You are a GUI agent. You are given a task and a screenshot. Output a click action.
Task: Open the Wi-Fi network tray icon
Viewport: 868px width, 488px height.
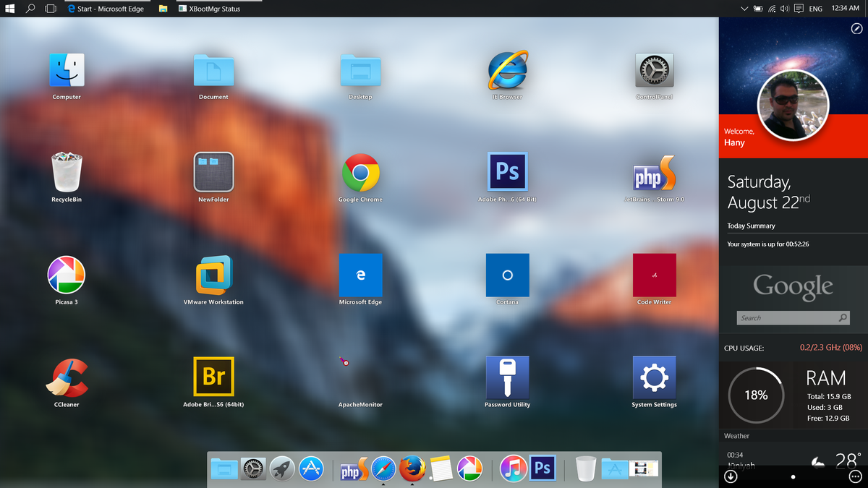tap(772, 9)
